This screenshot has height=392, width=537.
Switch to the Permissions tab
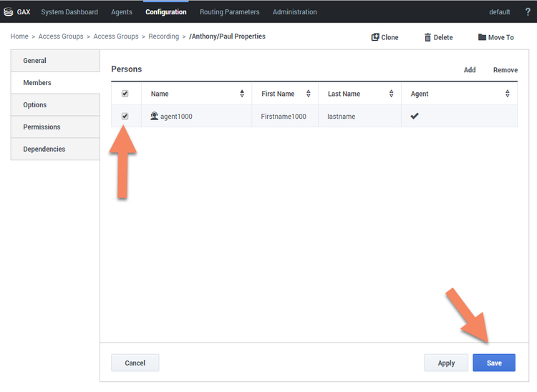pos(42,127)
